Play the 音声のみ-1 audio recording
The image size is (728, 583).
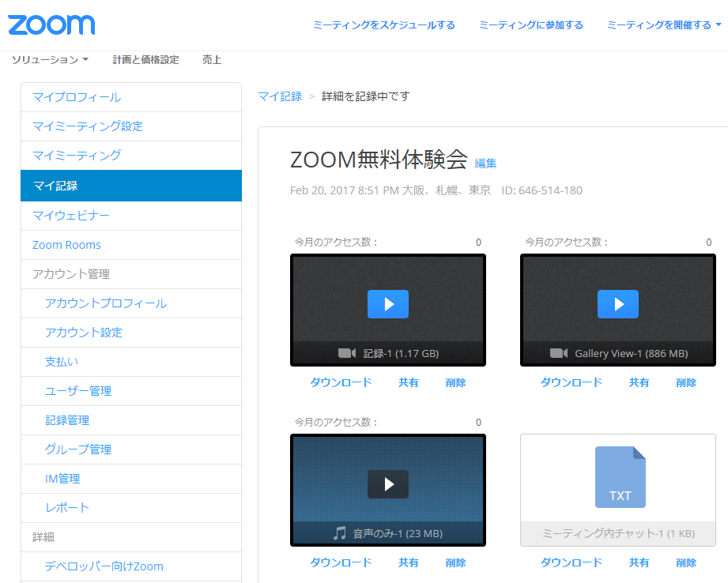point(387,484)
